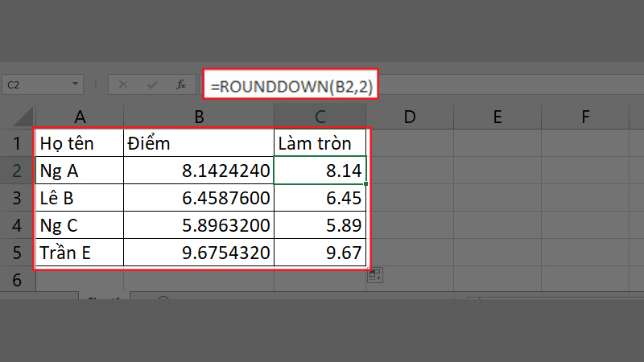
Task: Click cell containing "Ng C"
Action: click(x=80, y=225)
